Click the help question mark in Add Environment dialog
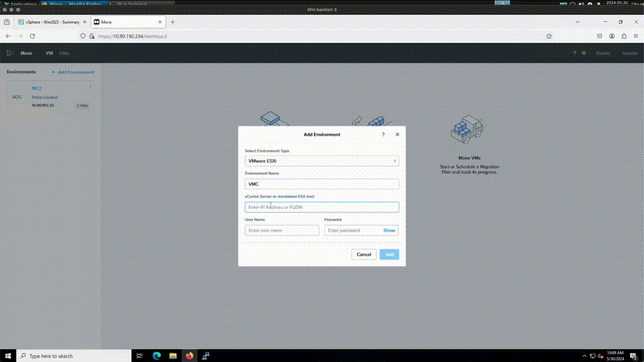This screenshot has width=644, height=362. pyautogui.click(x=384, y=134)
